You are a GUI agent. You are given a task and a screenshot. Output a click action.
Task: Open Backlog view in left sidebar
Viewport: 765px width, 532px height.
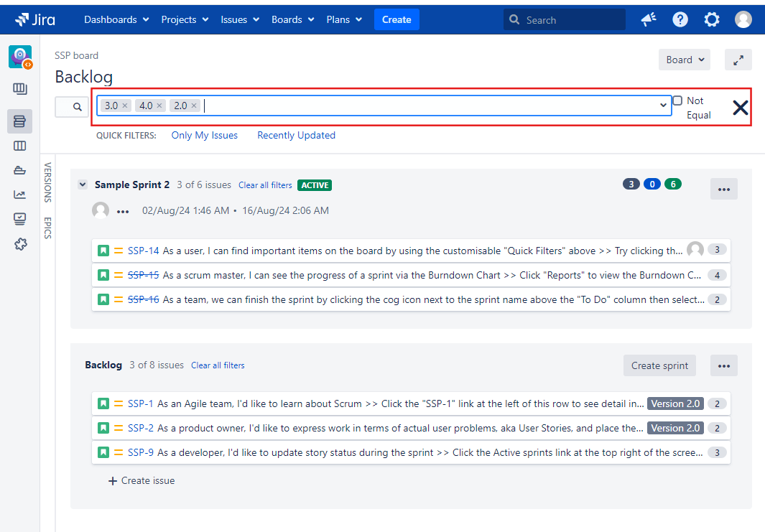19,121
